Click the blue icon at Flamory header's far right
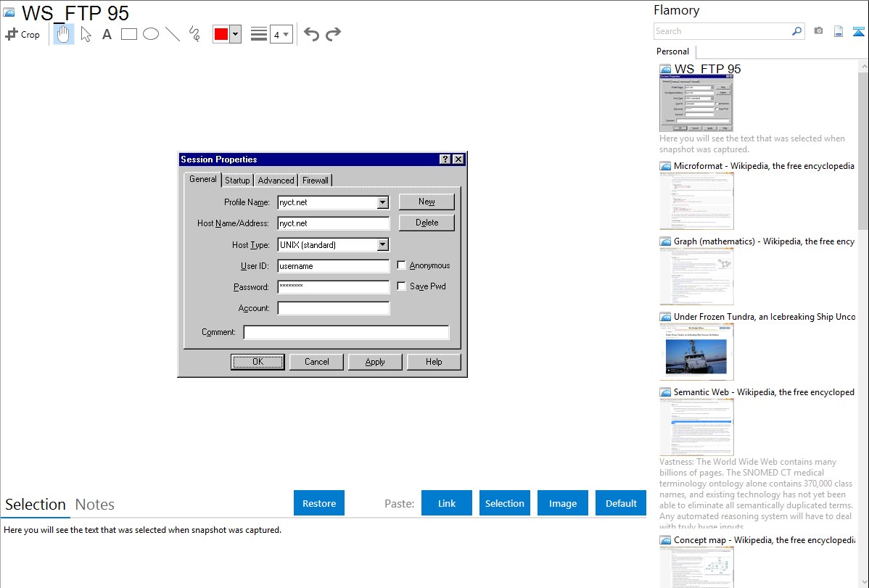 coord(858,31)
